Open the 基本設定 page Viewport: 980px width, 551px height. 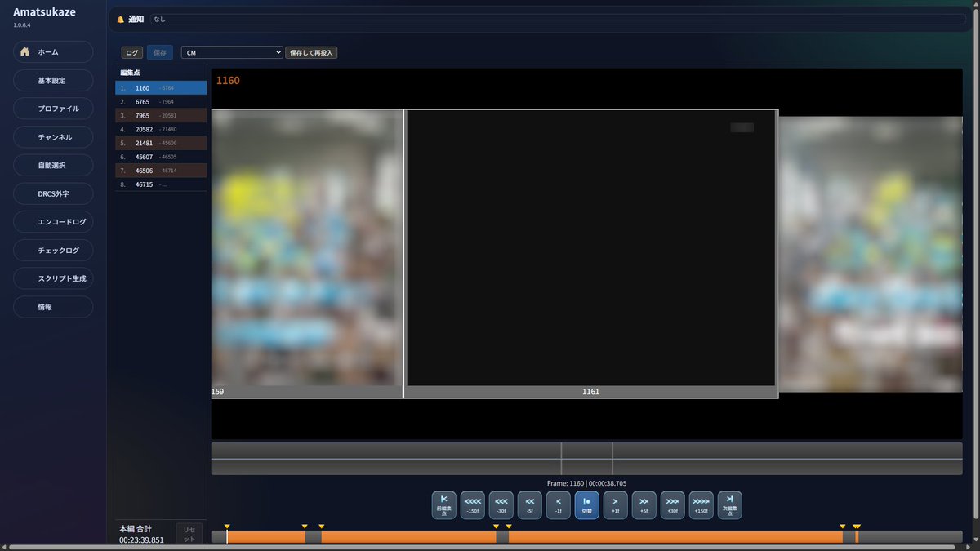(x=53, y=81)
